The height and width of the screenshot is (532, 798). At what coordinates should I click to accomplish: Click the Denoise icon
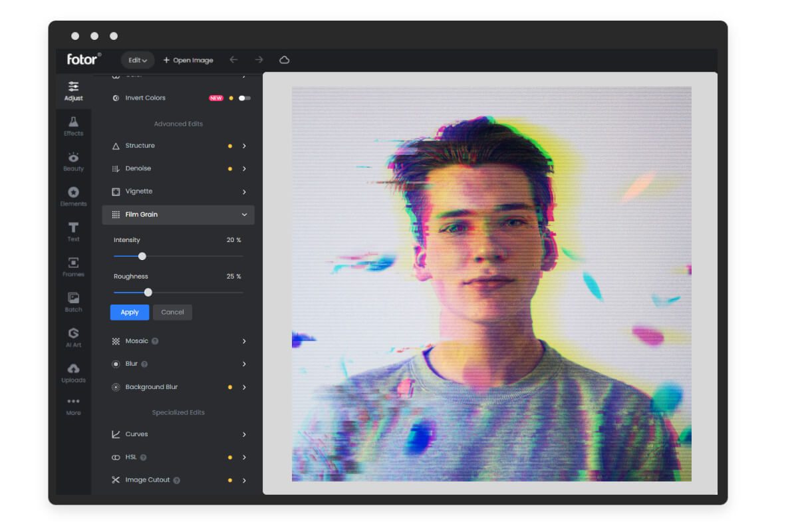(116, 169)
